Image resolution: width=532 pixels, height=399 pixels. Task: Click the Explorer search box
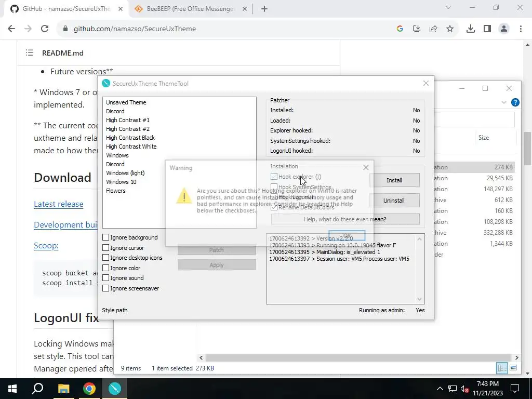click(474, 119)
